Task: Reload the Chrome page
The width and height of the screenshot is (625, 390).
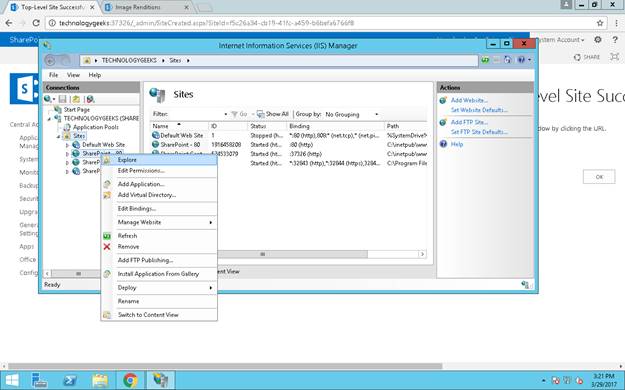Action: click(36, 23)
